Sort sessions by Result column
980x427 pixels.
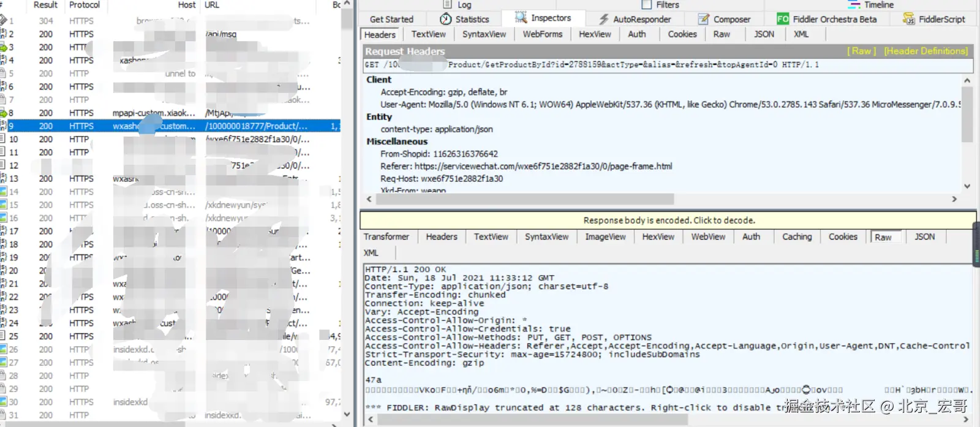45,5
